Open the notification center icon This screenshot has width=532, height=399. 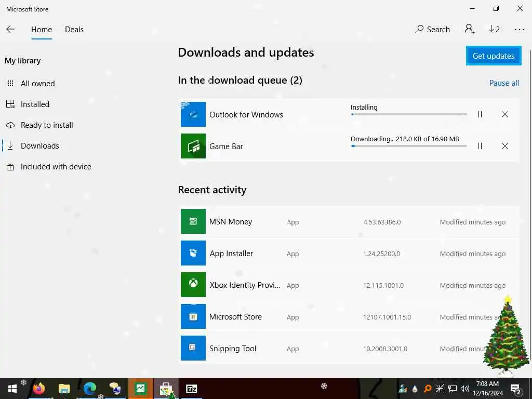click(x=516, y=389)
